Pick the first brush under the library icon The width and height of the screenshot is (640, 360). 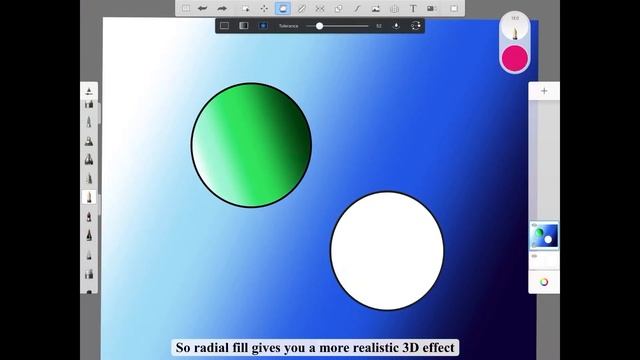tap(89, 104)
